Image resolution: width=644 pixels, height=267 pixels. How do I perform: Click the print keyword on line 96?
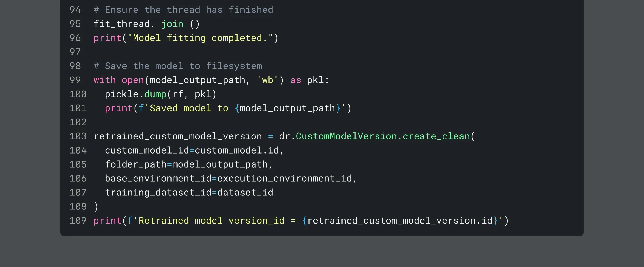[x=108, y=38]
